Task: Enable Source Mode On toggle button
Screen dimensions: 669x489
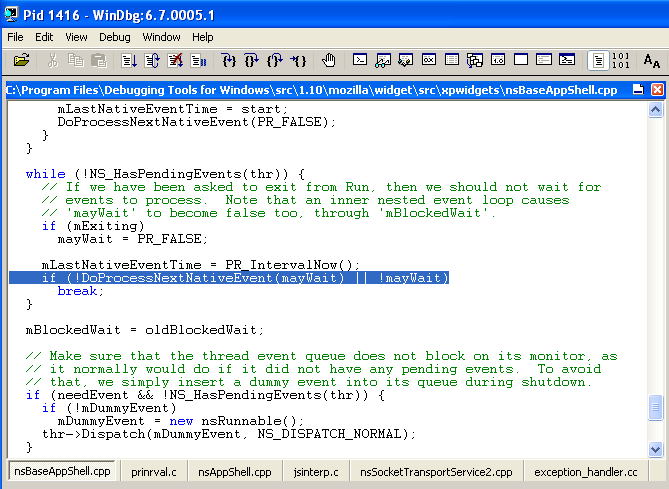Action: point(598,60)
